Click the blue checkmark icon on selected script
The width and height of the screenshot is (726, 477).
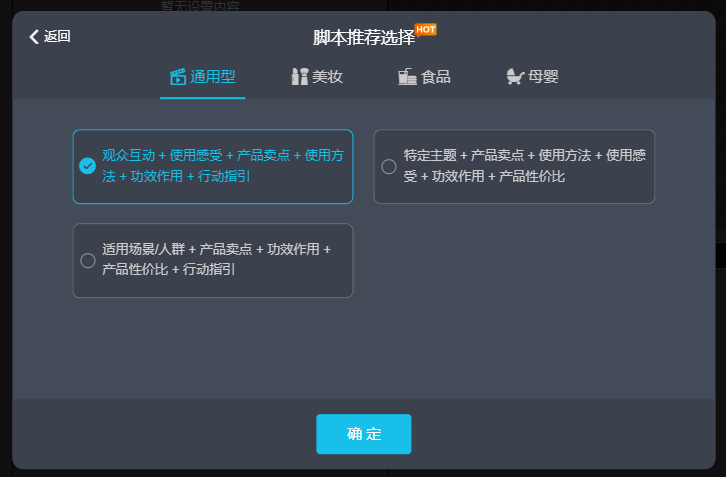(88, 166)
